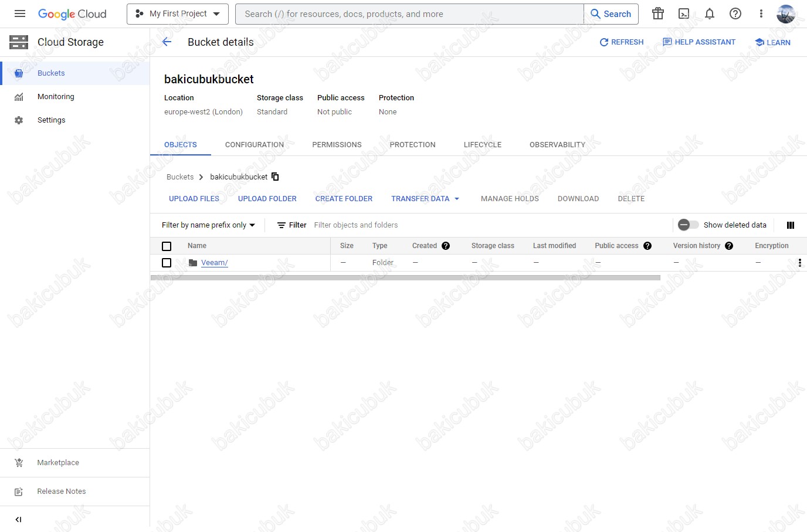
Task: Click Upload Files
Action: 194,199
